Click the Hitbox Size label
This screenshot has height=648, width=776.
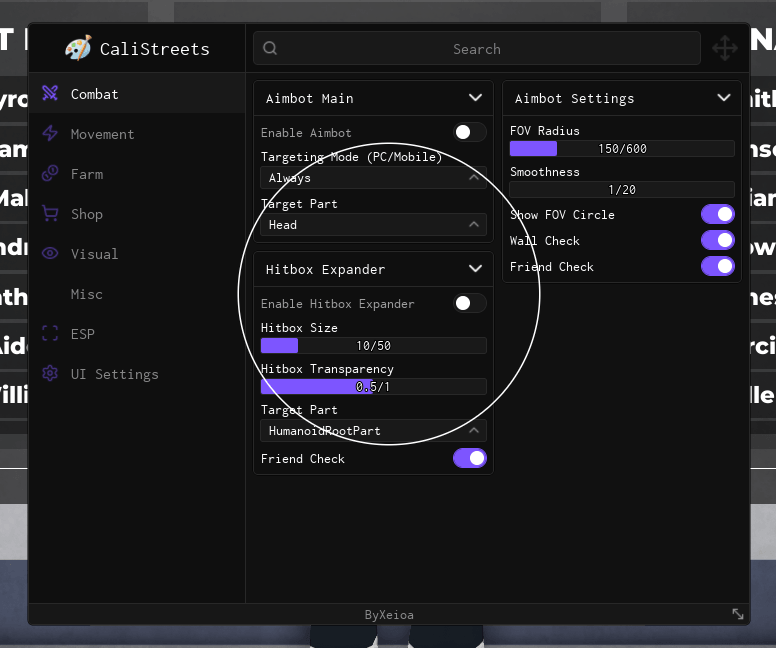(x=299, y=328)
